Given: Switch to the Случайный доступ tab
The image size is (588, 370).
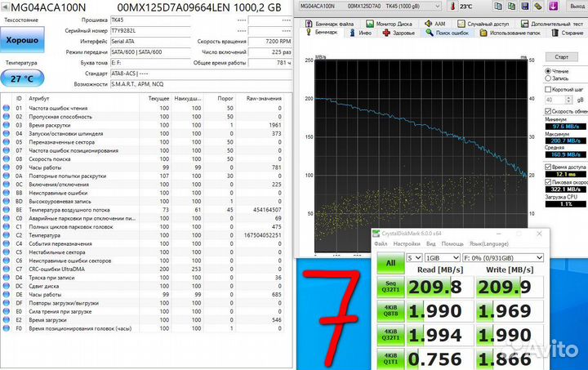Looking at the screenshot, I should tap(483, 24).
